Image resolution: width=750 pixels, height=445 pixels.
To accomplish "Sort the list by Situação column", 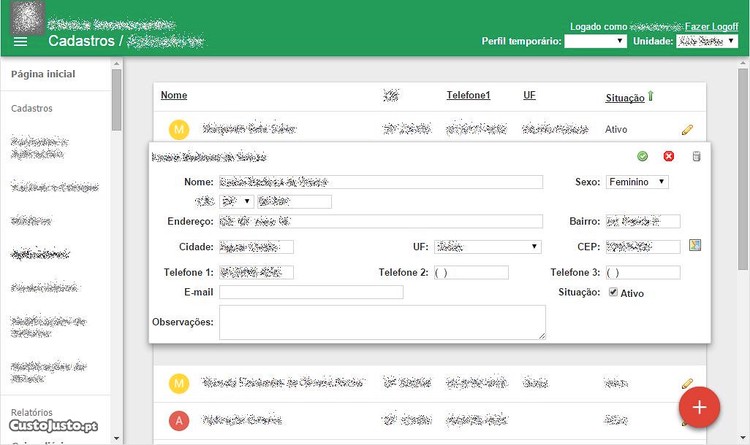I will pyautogui.click(x=624, y=97).
